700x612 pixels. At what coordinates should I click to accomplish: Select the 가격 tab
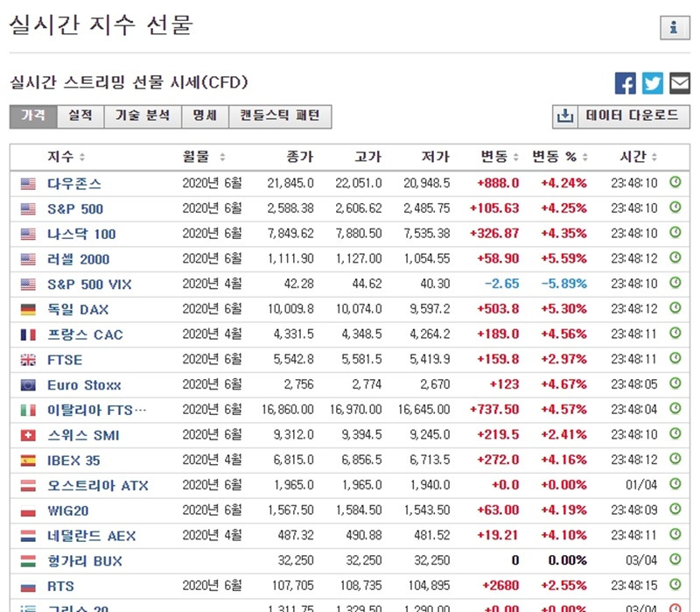tap(33, 116)
